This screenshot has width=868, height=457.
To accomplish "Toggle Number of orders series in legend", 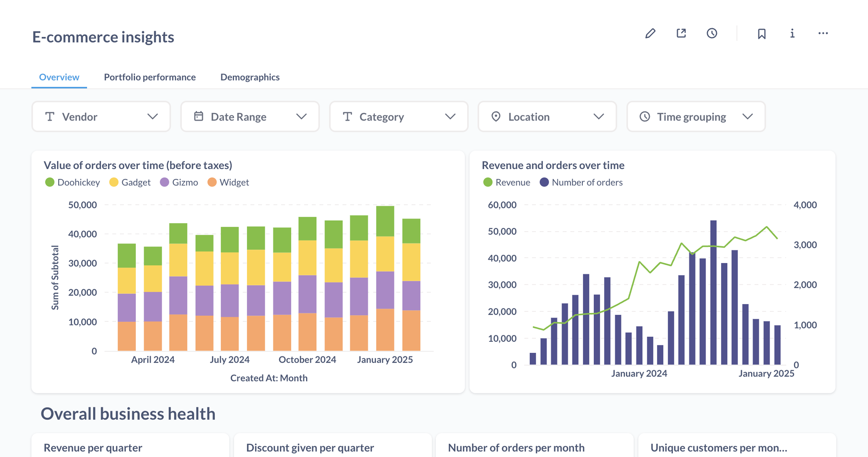I will click(x=581, y=182).
